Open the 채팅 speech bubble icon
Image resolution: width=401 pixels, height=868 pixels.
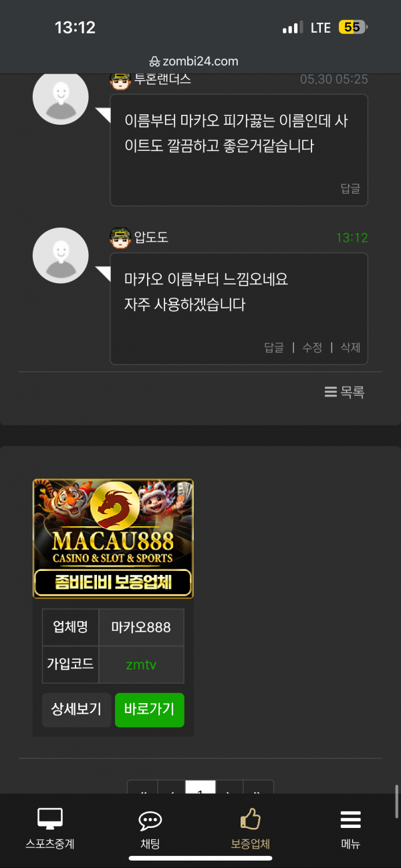click(x=150, y=821)
